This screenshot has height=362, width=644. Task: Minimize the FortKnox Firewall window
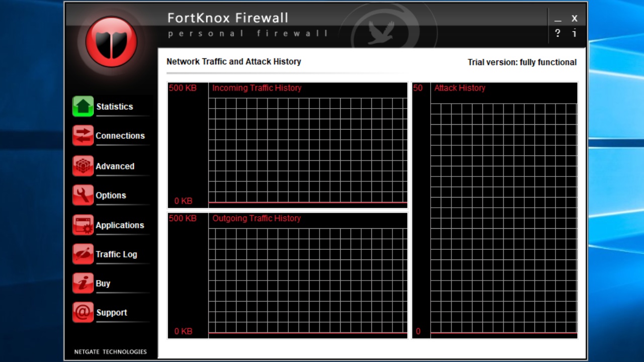tap(557, 19)
